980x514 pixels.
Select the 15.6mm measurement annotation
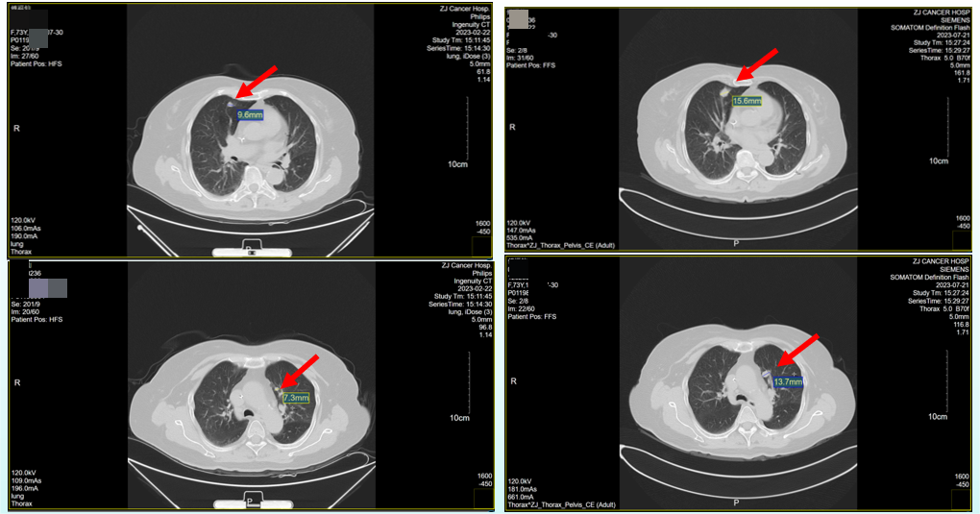(x=747, y=101)
